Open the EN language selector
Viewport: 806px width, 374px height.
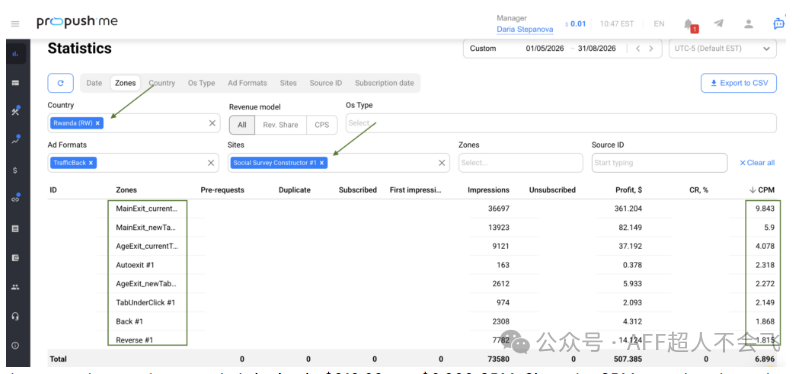658,24
